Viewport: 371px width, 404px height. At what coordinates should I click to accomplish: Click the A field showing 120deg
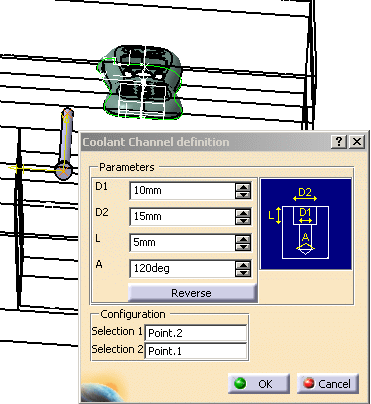tap(182, 269)
